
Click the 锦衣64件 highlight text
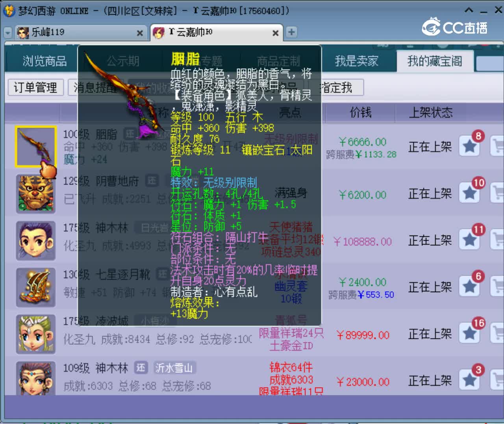[291, 367]
